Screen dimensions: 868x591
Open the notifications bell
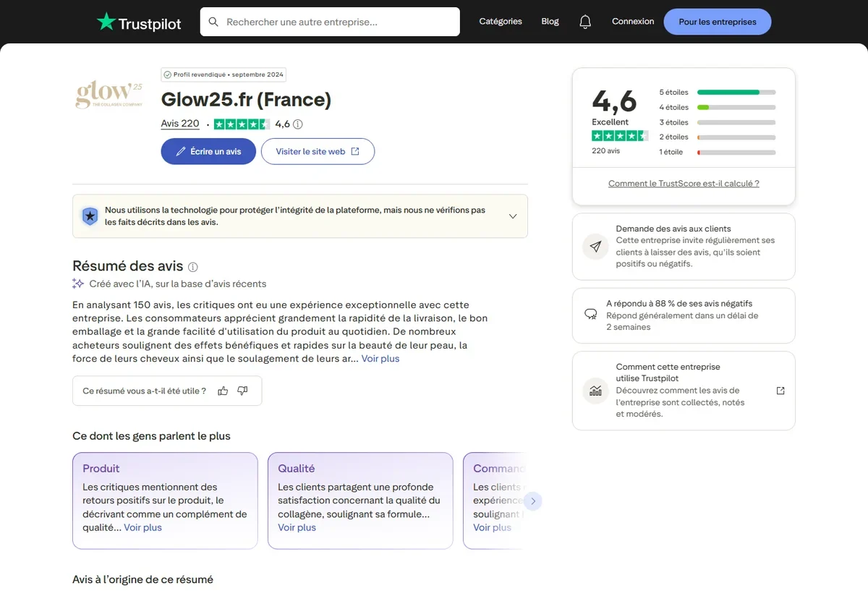click(x=585, y=22)
